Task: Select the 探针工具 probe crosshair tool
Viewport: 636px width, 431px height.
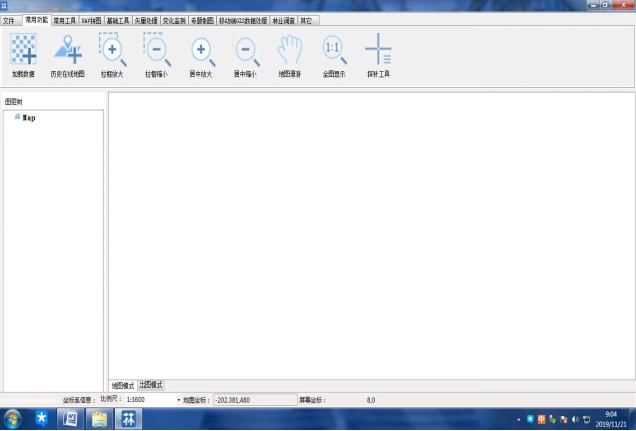Action: coord(378,50)
